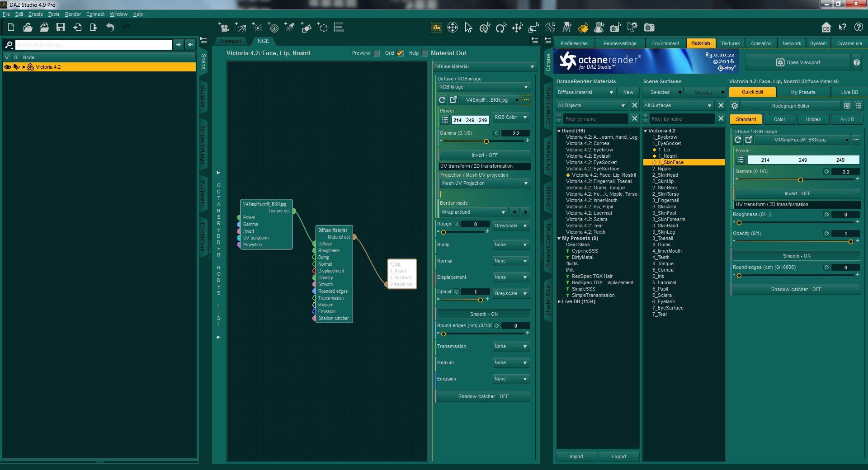The height and width of the screenshot is (470, 868).
Task: Click the yellow ellipsis texture browse button
Action: click(526, 100)
